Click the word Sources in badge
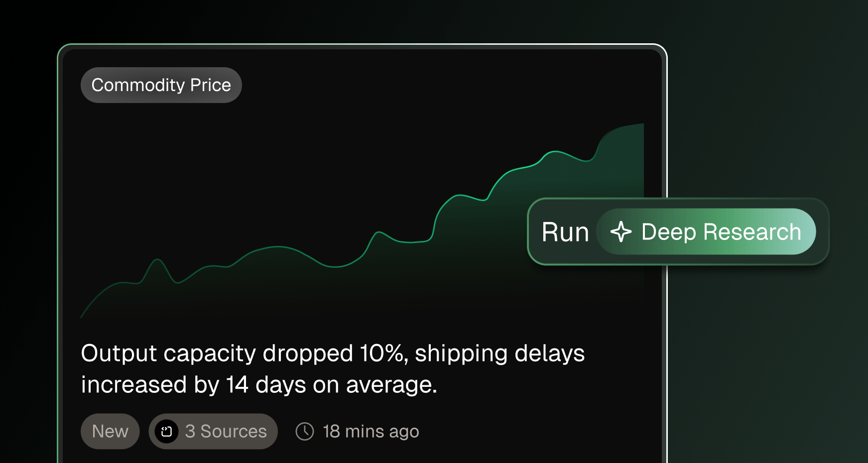 [234, 431]
